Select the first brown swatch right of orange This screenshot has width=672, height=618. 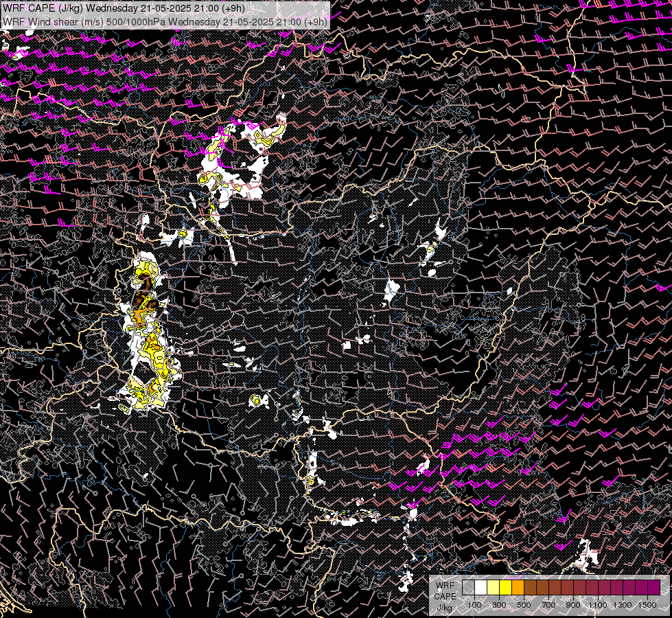(x=530, y=587)
